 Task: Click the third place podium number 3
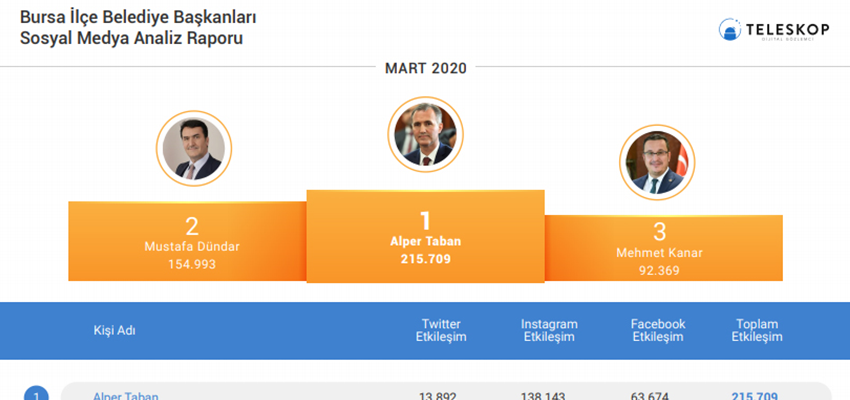pos(659,232)
